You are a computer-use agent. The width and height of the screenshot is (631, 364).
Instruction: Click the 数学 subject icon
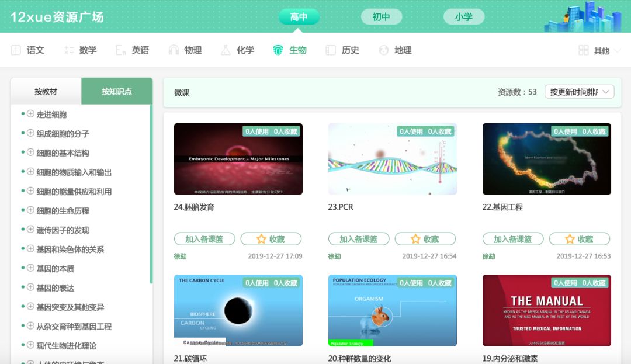click(69, 50)
